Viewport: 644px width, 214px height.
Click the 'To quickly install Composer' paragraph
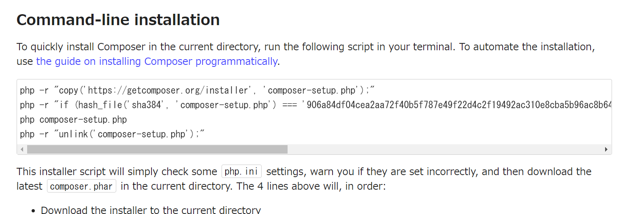tap(306, 54)
